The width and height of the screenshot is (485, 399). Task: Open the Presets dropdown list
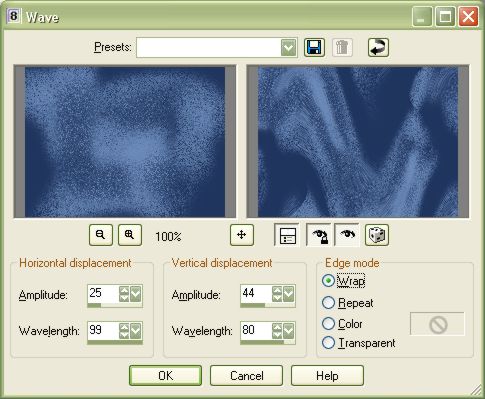click(288, 47)
